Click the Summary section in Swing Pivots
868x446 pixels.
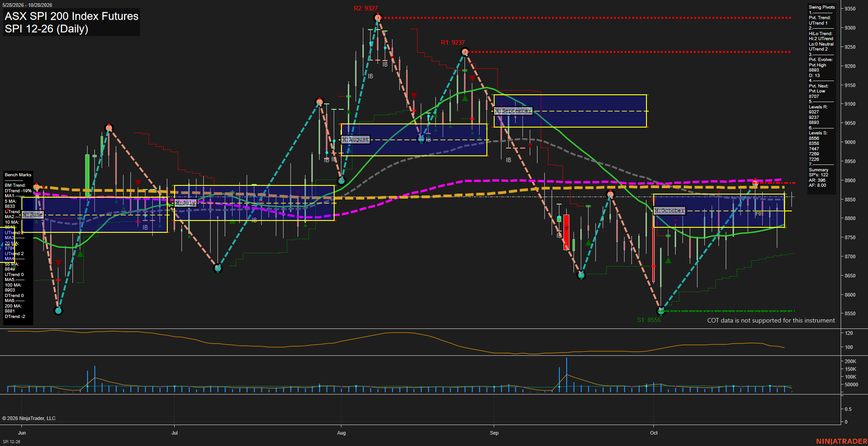click(819, 170)
